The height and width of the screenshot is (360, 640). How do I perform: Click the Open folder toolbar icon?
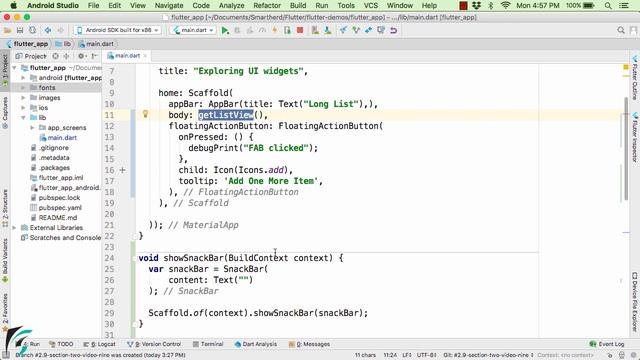(x=7, y=30)
